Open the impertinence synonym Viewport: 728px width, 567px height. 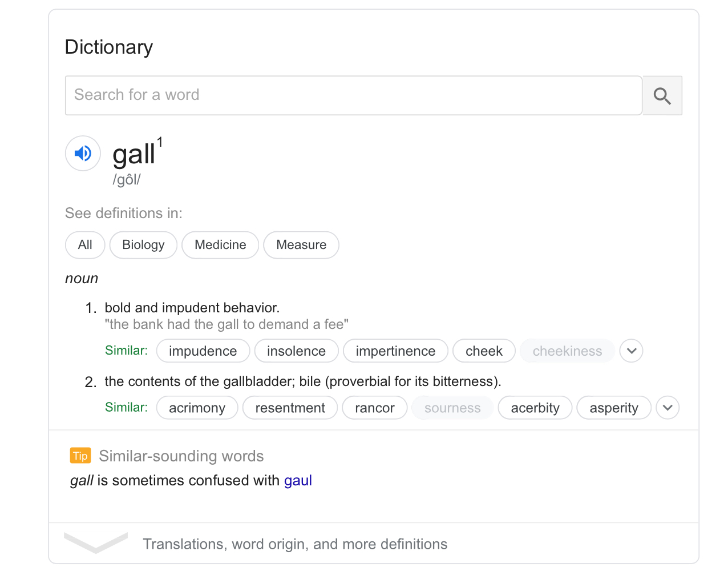pos(395,351)
